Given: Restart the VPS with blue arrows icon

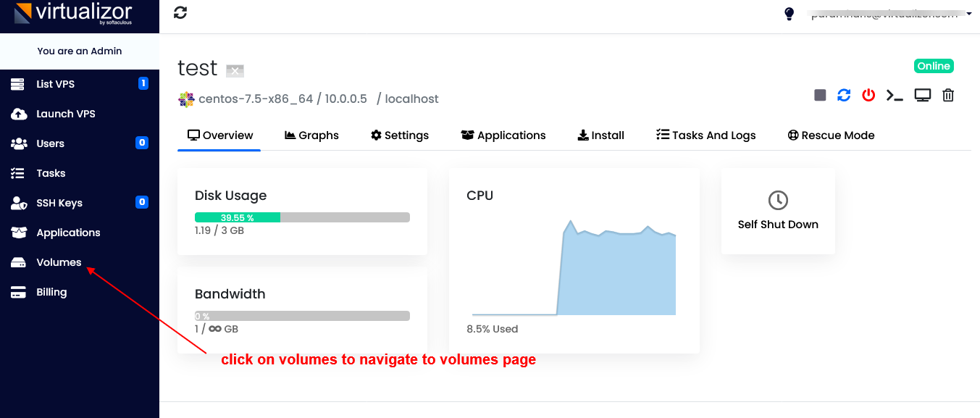Looking at the screenshot, I should tap(844, 96).
